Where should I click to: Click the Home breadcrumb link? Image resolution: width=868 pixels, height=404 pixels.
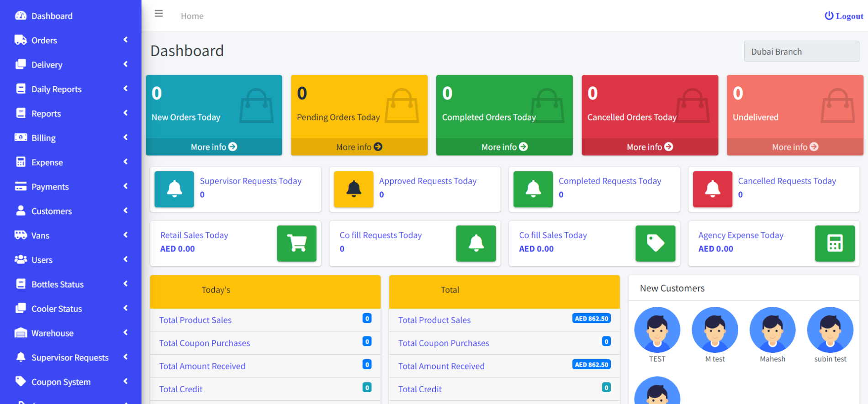(192, 16)
